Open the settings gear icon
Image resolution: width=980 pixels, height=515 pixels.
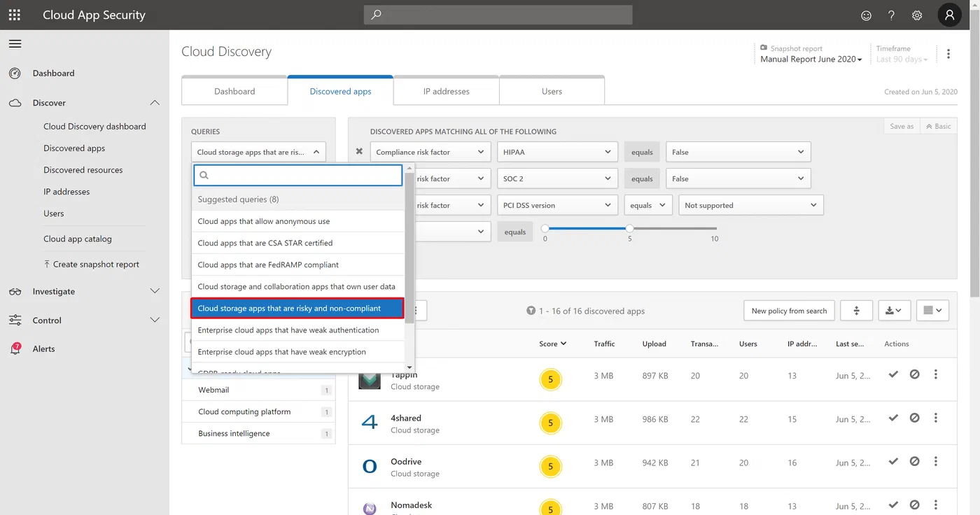click(x=917, y=15)
